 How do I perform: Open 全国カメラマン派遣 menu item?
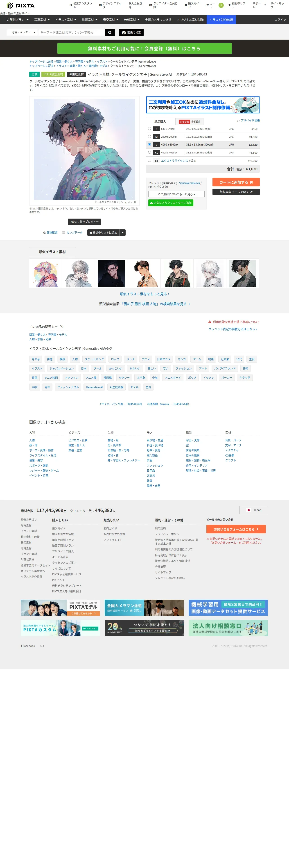158,20
